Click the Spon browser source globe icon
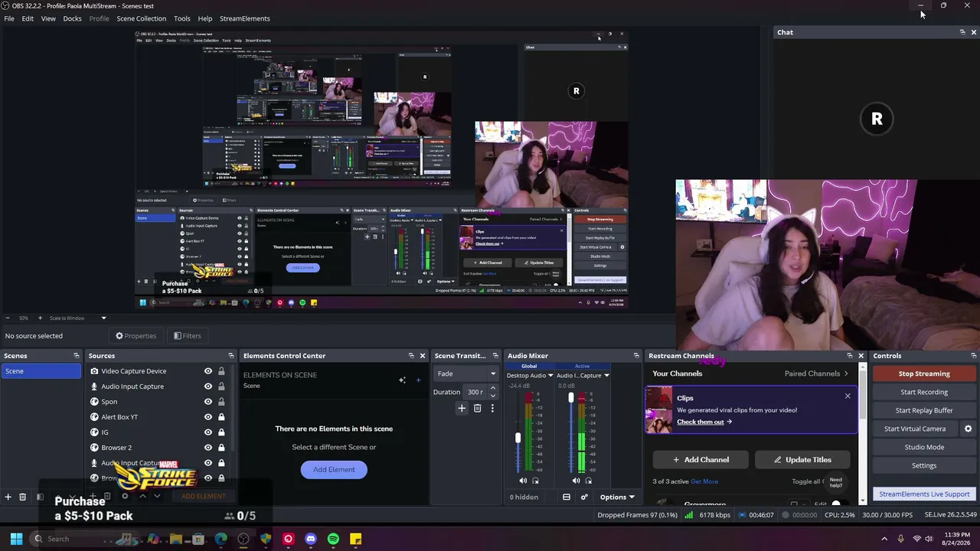This screenshot has height=551, width=980. pos(94,402)
